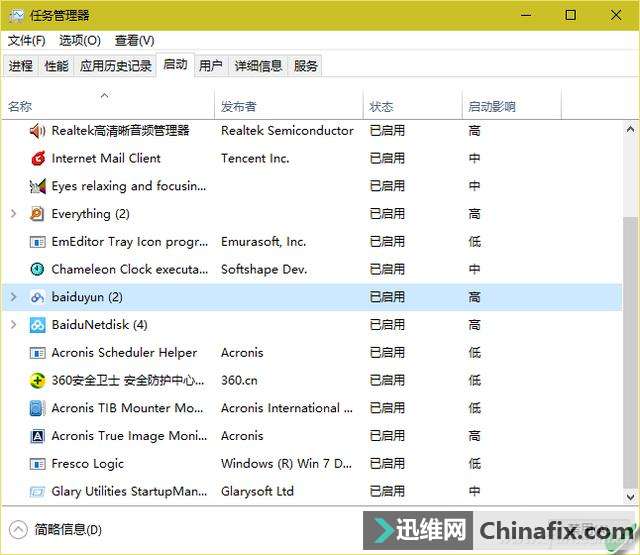The width and height of the screenshot is (640, 555).
Task: Click Windows (R) Win 7 D... publisher cell
Action: (x=286, y=464)
